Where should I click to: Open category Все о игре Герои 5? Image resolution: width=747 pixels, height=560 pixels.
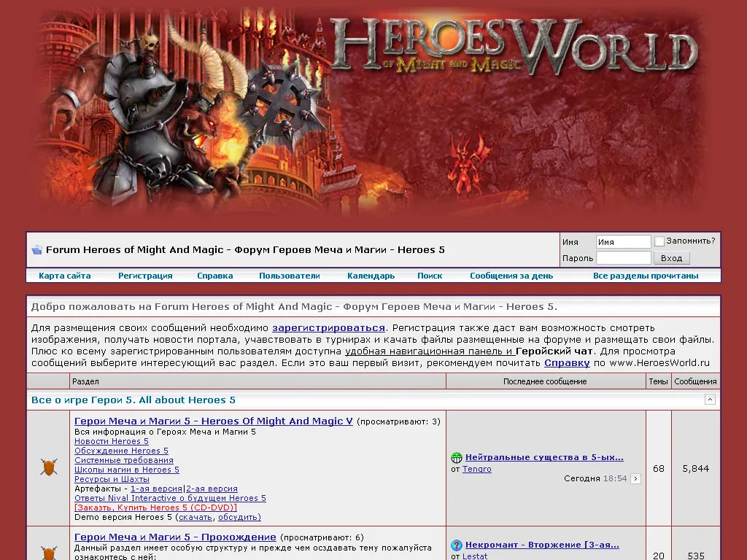pyautogui.click(x=133, y=400)
